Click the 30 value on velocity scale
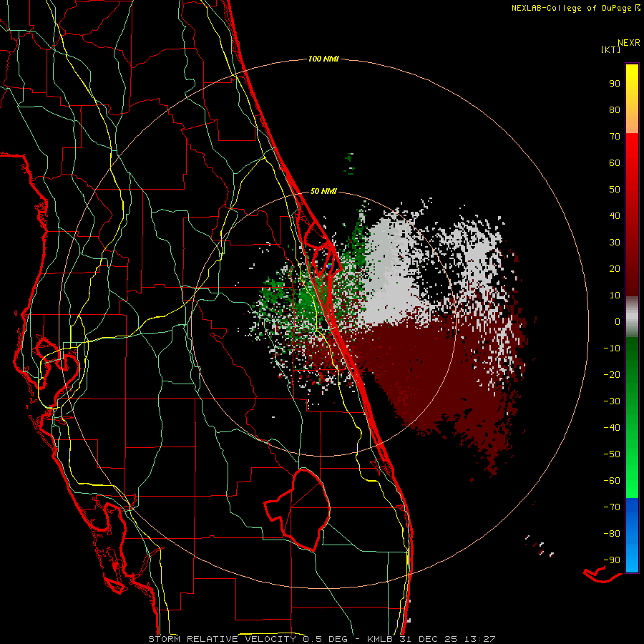 (615, 243)
